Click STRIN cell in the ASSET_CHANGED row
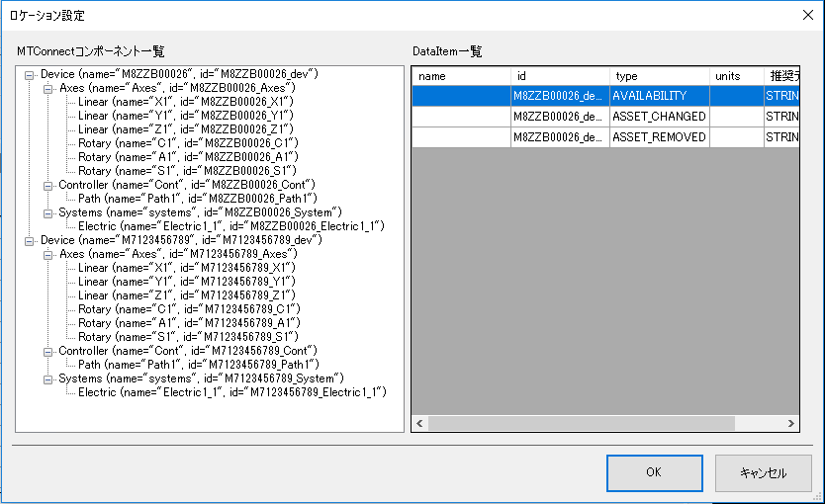 click(x=781, y=117)
